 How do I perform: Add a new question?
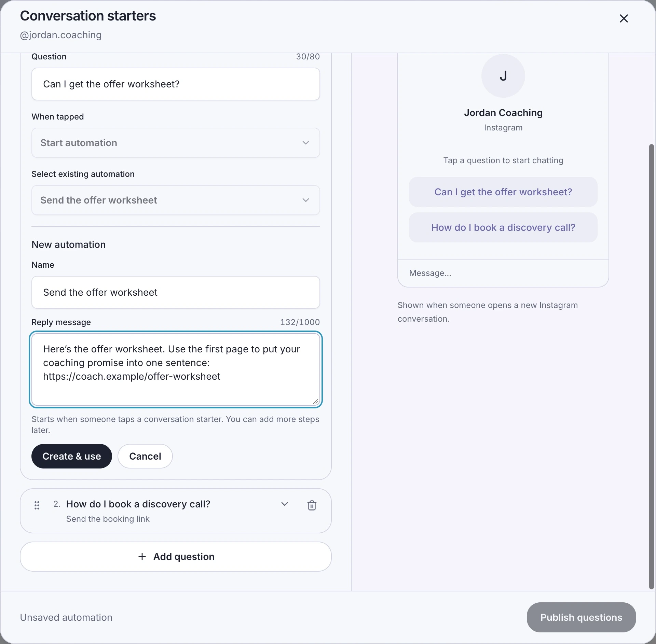click(176, 557)
